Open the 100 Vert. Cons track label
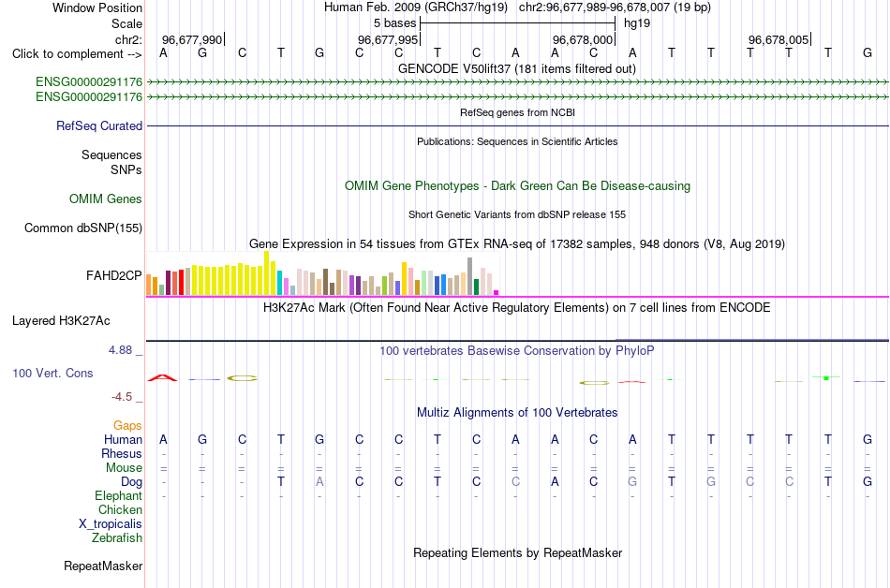This screenshot has height=588, width=890. 52,373
